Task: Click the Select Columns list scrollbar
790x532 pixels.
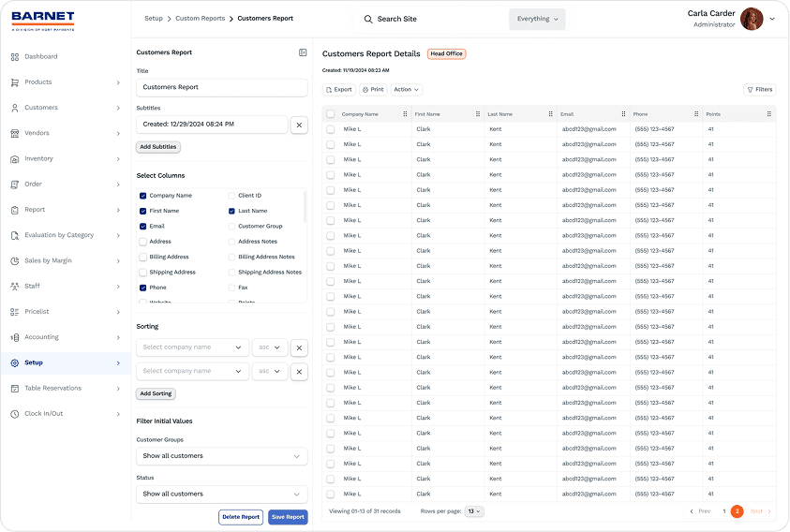Action: pos(305,207)
